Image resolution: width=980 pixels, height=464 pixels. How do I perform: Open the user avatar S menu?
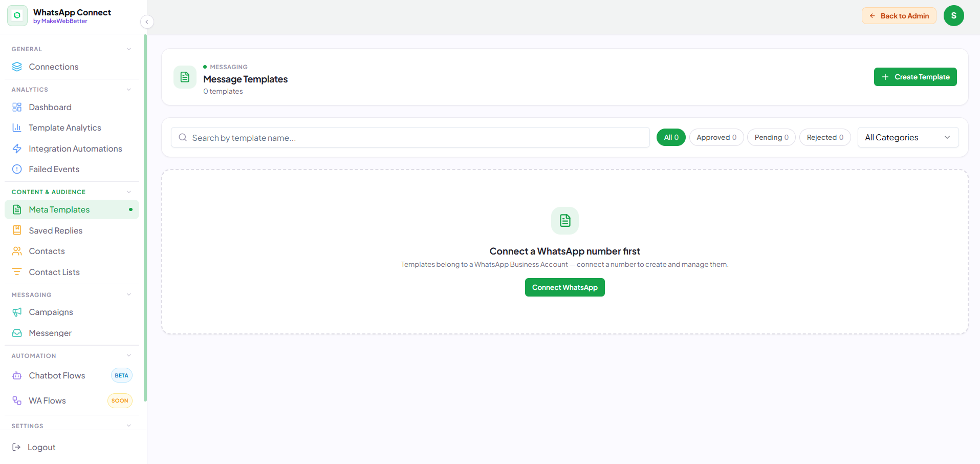(953, 15)
